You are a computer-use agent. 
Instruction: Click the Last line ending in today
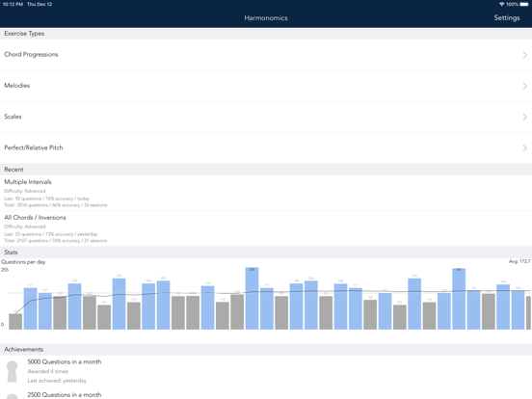pos(47,199)
